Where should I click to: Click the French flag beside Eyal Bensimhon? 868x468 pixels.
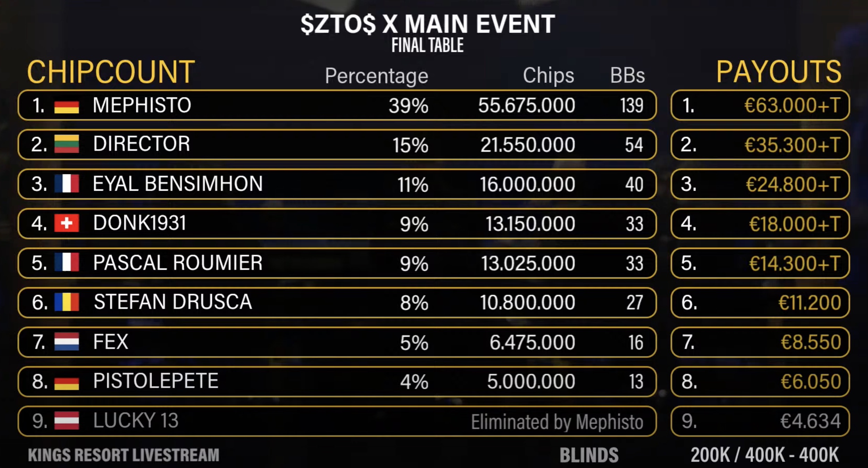tap(67, 184)
